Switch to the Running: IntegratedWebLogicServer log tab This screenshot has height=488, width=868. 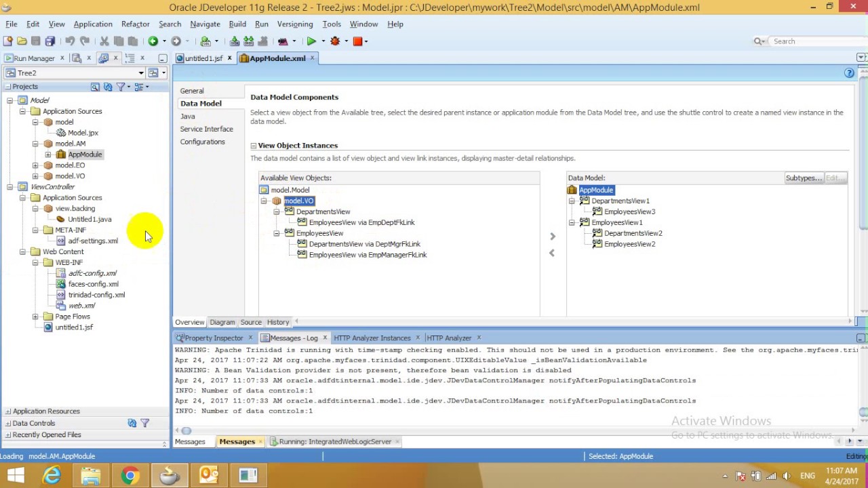[x=335, y=442]
